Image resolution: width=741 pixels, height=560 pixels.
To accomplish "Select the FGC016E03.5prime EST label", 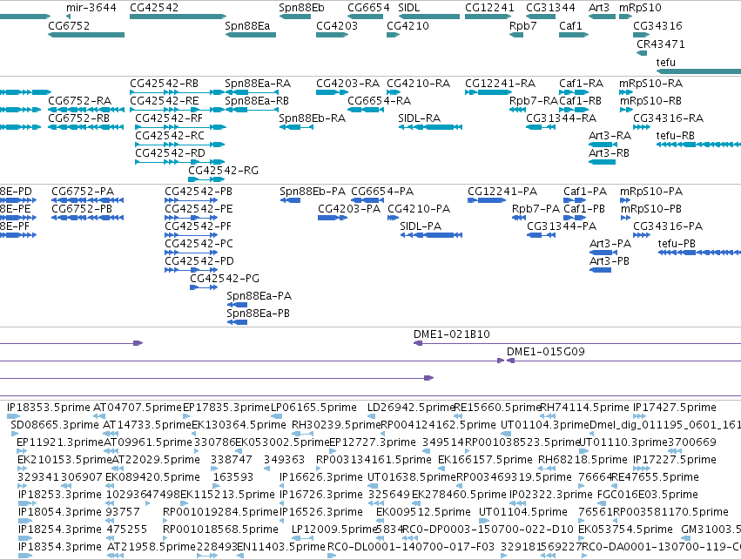I will (x=648, y=495).
